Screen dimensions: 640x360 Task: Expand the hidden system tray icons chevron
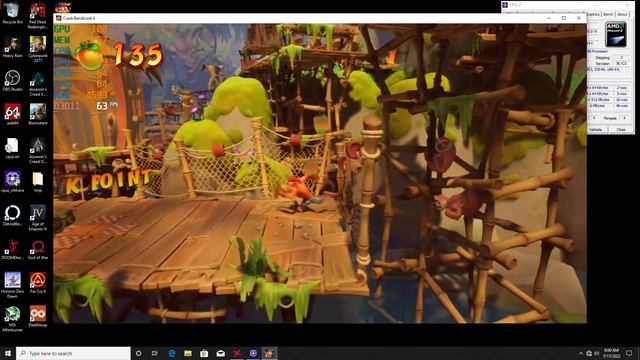coord(581,353)
